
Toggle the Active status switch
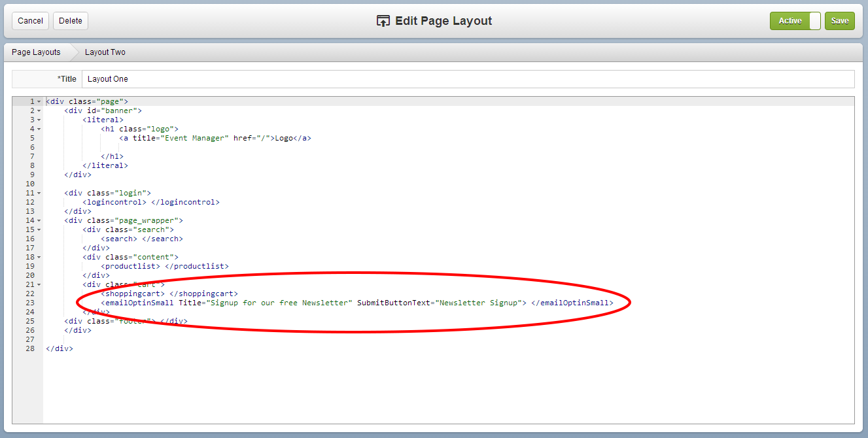(x=795, y=21)
